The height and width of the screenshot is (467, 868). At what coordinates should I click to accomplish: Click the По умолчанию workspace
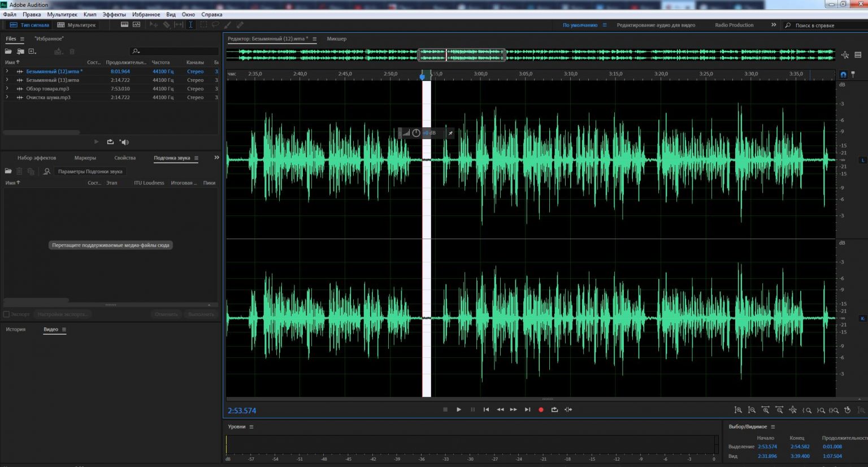coord(580,25)
